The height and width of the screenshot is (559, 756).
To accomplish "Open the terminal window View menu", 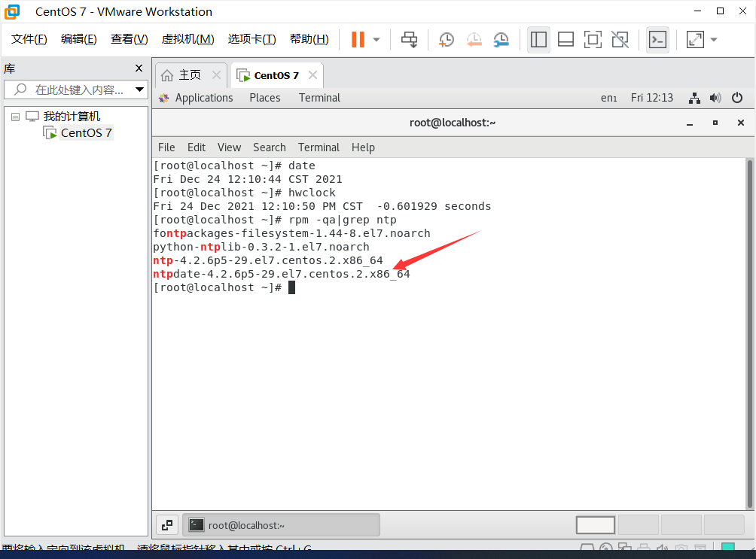I will point(229,147).
